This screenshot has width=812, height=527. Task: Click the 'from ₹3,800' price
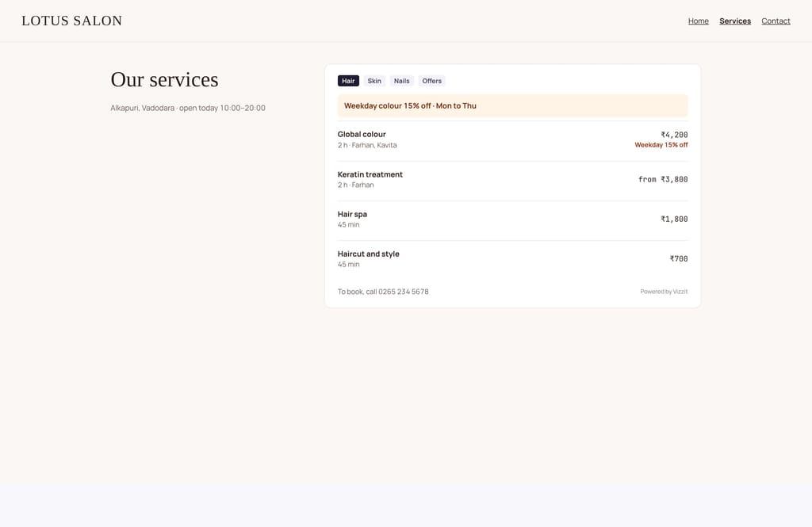(x=663, y=179)
